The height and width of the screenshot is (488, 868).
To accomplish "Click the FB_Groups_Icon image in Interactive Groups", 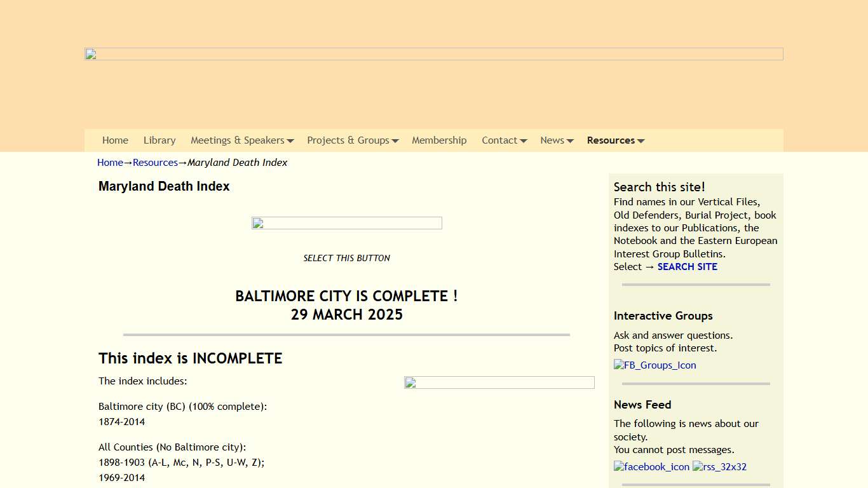I will (x=654, y=365).
